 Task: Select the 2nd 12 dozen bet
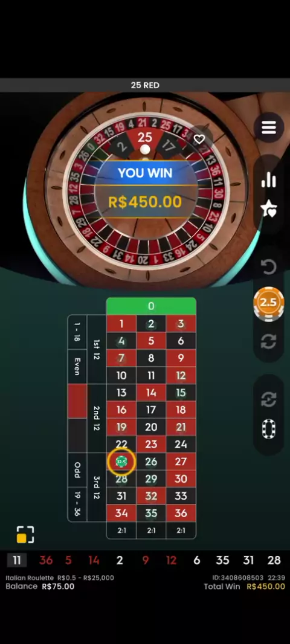coord(97,418)
